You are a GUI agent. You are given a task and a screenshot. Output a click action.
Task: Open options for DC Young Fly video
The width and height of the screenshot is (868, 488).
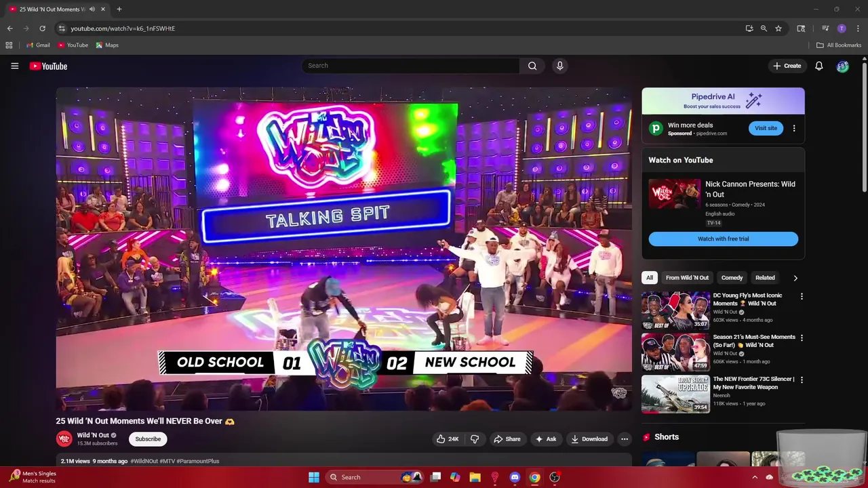click(x=802, y=296)
